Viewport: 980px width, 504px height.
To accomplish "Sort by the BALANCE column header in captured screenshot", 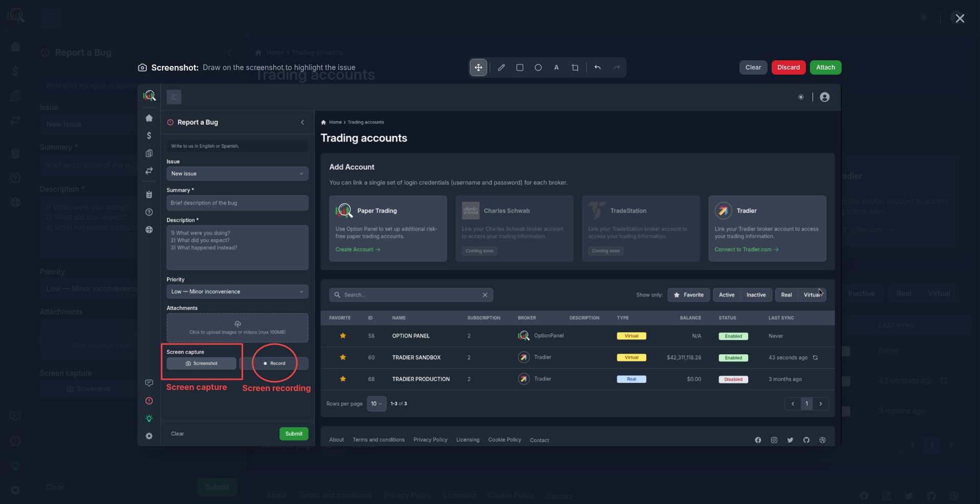I will point(690,318).
